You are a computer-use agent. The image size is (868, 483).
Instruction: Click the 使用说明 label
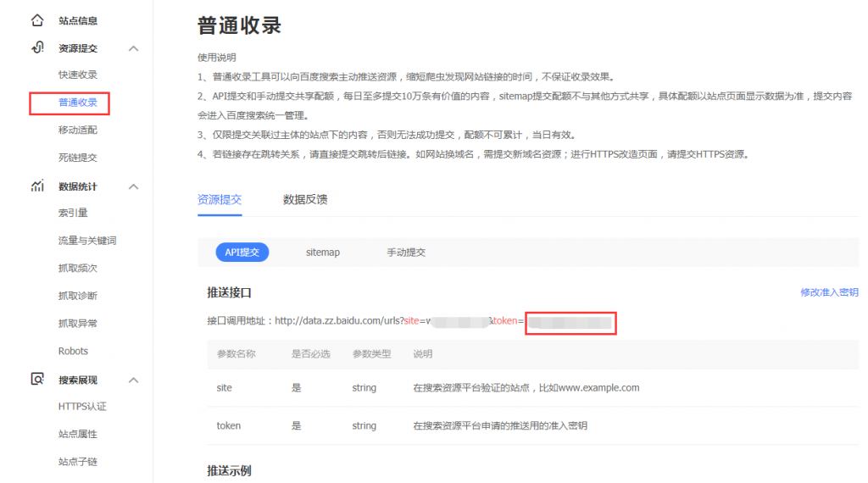pyautogui.click(x=216, y=58)
